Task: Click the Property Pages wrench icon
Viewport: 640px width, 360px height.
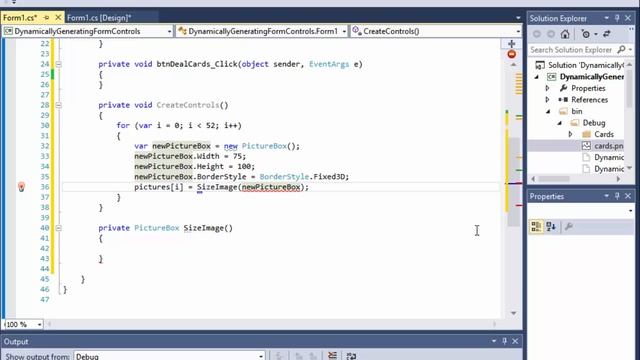Action: click(x=569, y=226)
